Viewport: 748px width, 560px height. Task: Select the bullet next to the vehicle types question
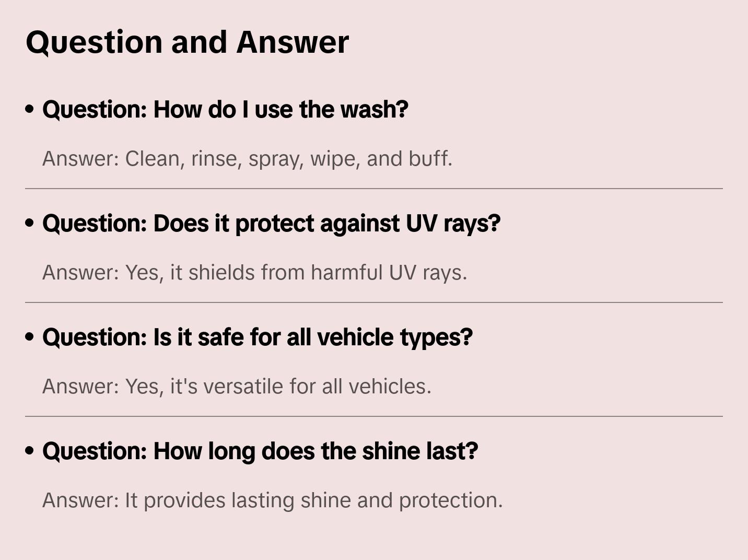click(30, 337)
